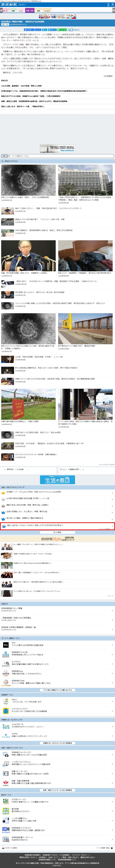This screenshot has height=868, width=115.
Task: Switch to the エンタメ navigation tab
Action: point(47,11)
